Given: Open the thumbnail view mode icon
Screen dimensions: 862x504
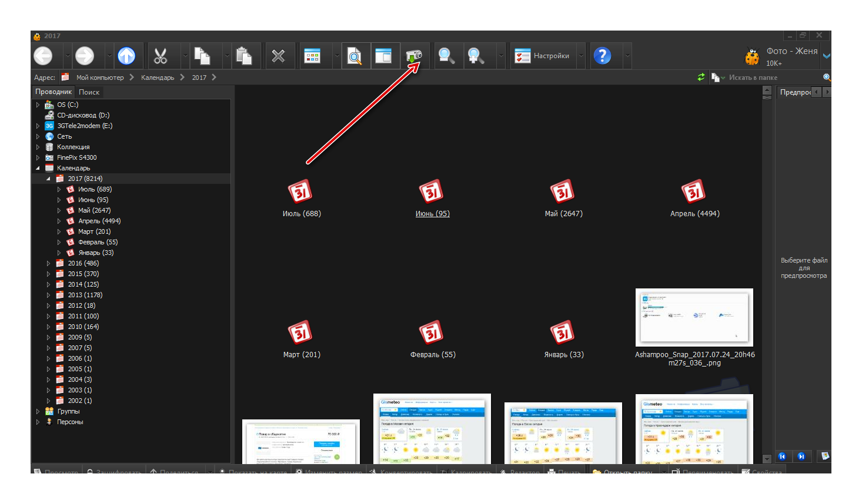Looking at the screenshot, I should point(312,56).
